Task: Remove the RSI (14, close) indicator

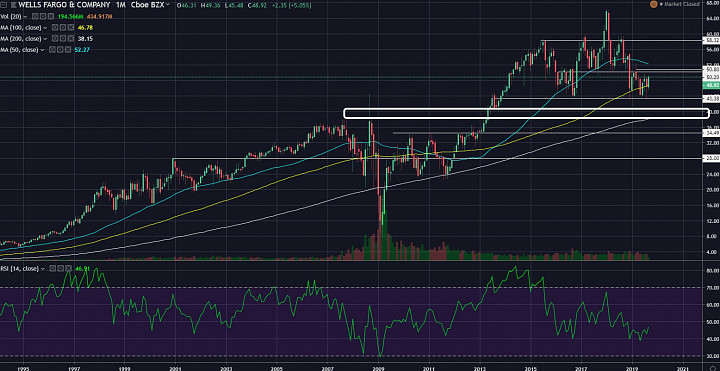Action: coord(68,268)
